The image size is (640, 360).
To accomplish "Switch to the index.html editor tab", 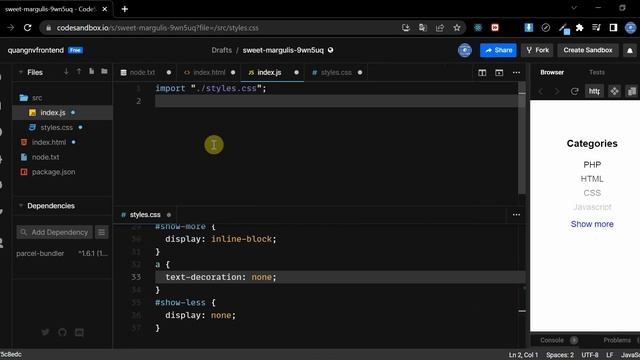I will [x=209, y=73].
